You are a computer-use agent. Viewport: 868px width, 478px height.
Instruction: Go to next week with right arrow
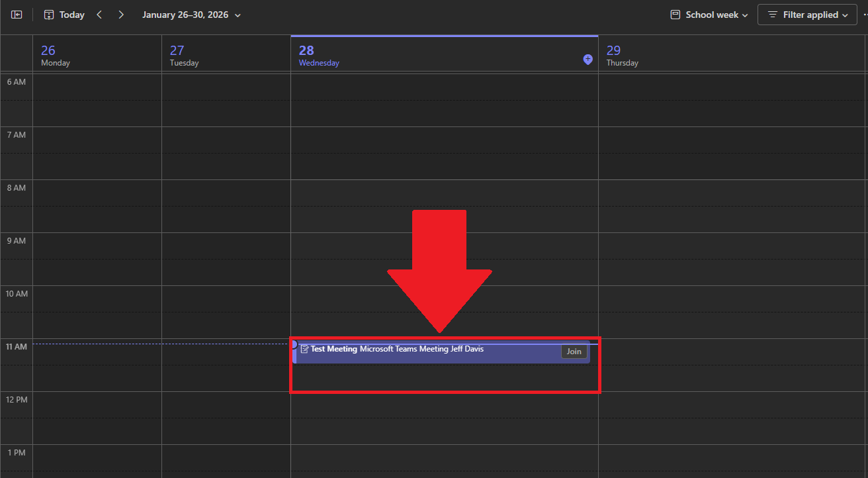pos(121,15)
